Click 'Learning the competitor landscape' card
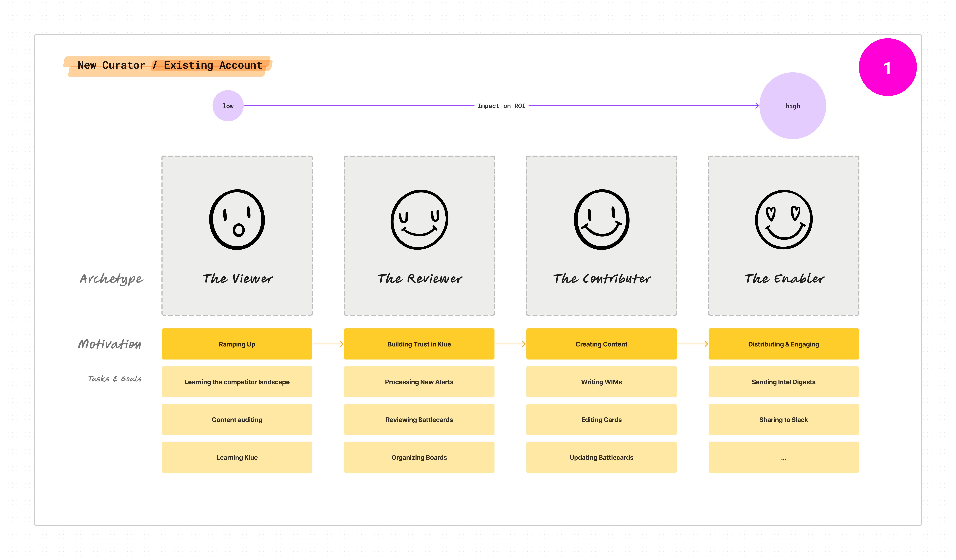Viewport: 956px width, 560px height. tap(237, 382)
